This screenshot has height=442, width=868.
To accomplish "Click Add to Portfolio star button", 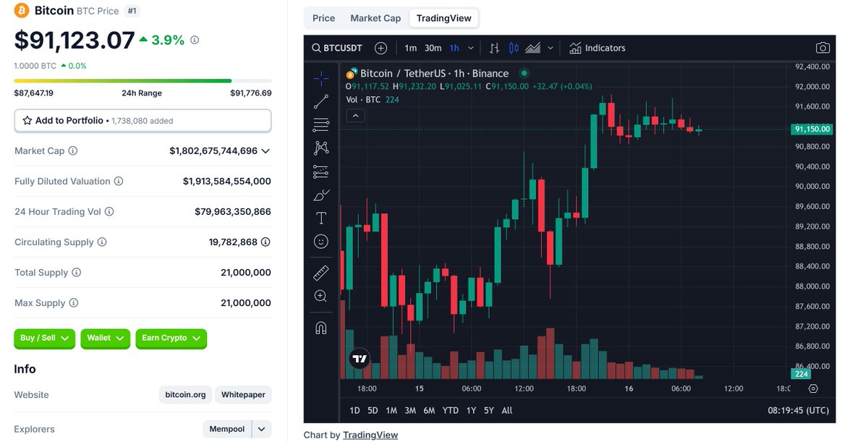I will (x=142, y=121).
